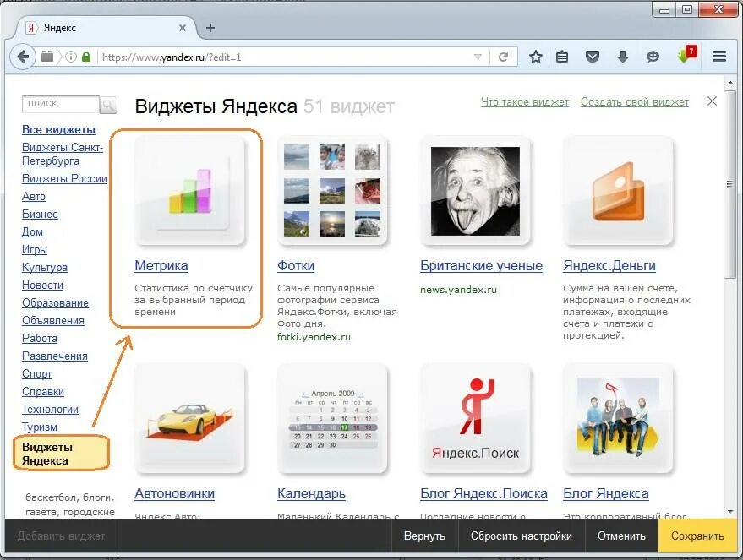Screen dimensions: 743x560
Task: Select the Бизнес category
Action: click(x=40, y=214)
